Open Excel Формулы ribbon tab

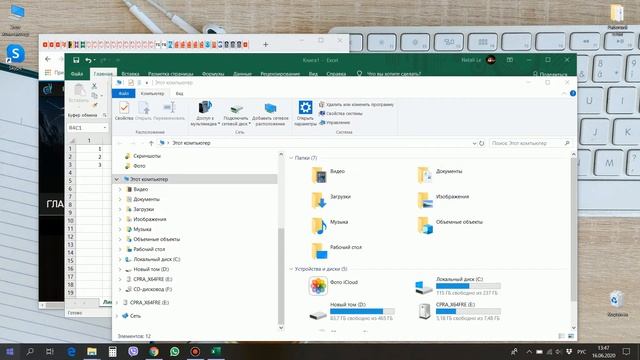[x=213, y=74]
